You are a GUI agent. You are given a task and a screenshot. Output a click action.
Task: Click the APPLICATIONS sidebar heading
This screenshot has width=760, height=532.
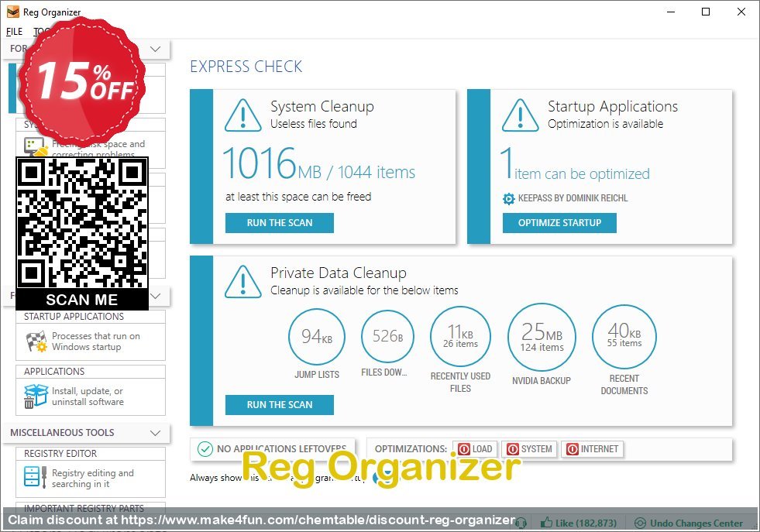(x=54, y=372)
